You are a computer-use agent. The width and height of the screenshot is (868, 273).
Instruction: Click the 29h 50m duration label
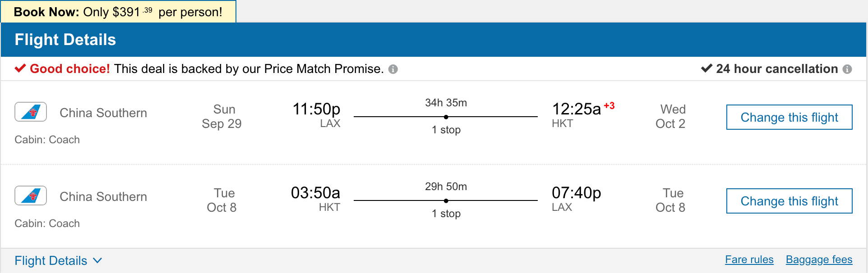point(446,187)
